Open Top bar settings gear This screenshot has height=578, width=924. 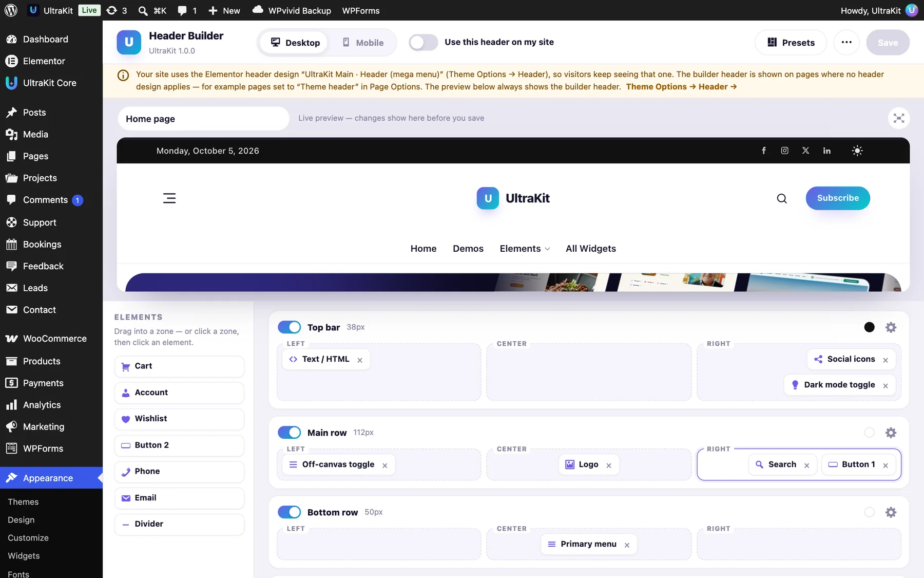pos(891,327)
